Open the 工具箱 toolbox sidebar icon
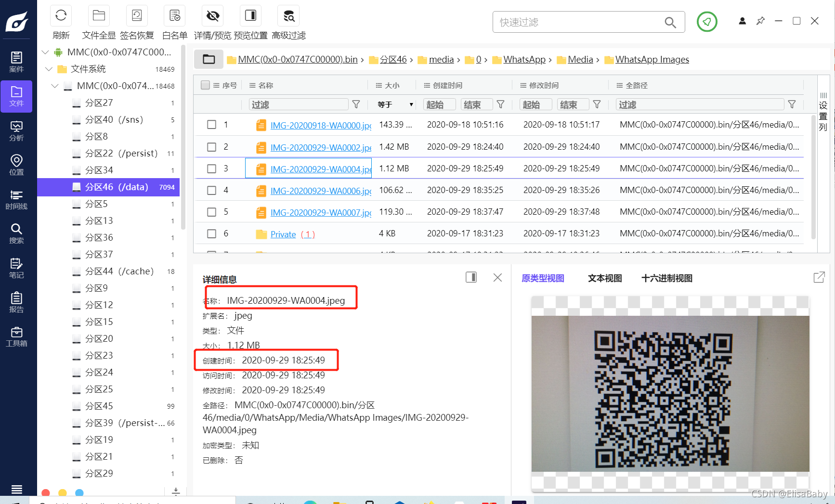The width and height of the screenshot is (835, 504). click(16, 336)
